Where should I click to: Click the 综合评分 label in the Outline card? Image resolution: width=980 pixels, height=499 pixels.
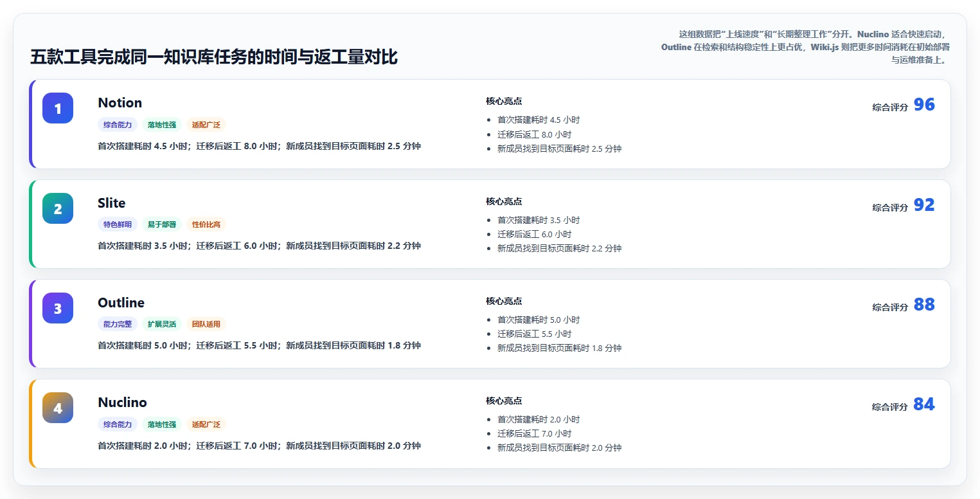click(x=890, y=307)
